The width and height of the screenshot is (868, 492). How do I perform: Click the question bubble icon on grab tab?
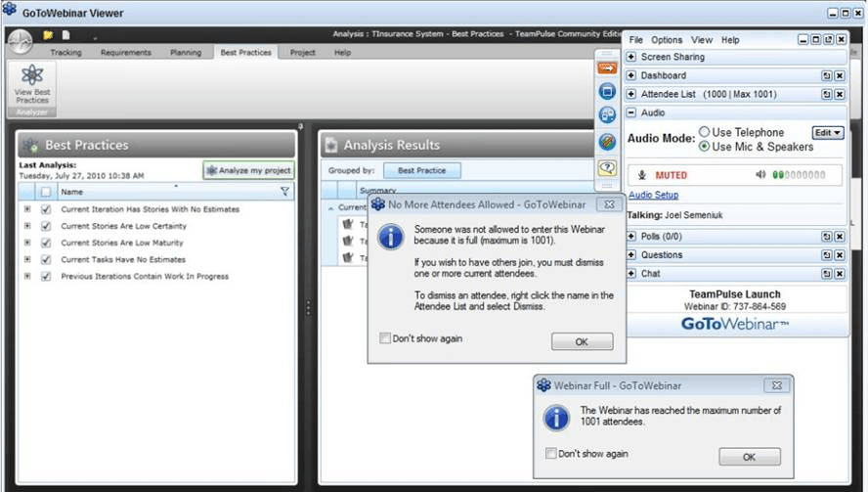(607, 167)
